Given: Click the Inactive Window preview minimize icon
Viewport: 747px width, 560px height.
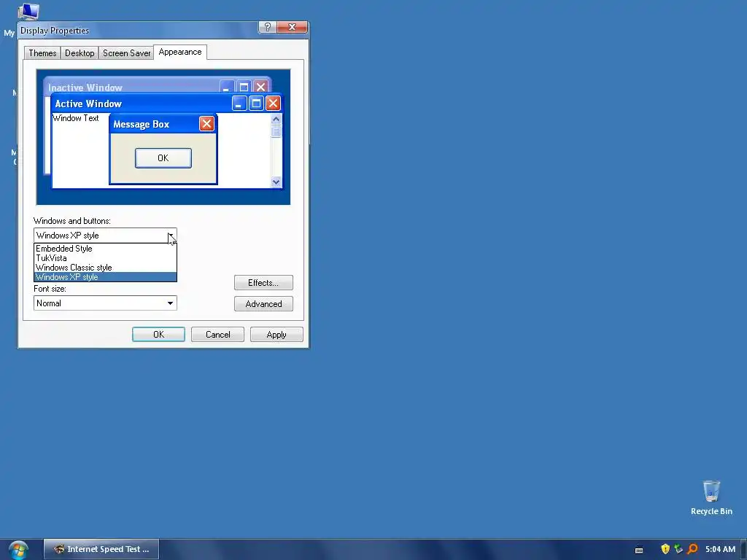Looking at the screenshot, I should click(x=227, y=87).
